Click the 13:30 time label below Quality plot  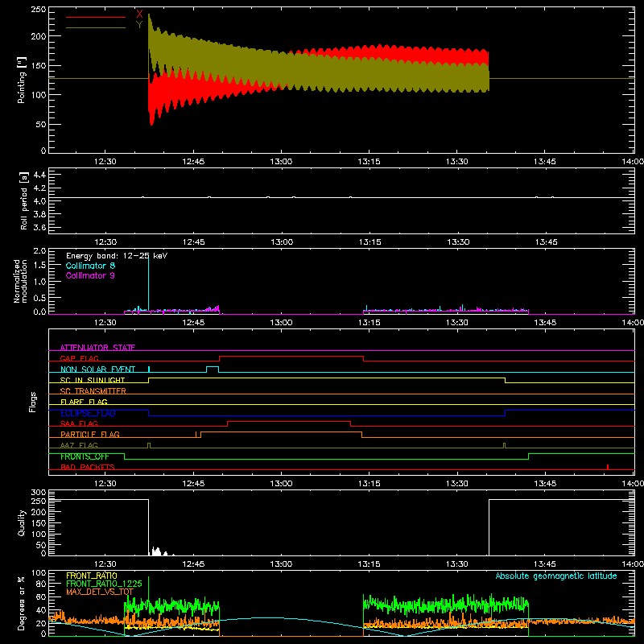(457, 564)
